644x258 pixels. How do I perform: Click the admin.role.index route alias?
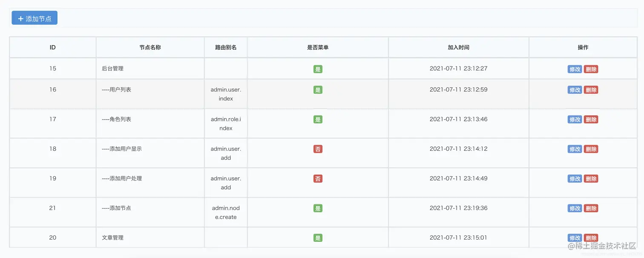tap(226, 123)
